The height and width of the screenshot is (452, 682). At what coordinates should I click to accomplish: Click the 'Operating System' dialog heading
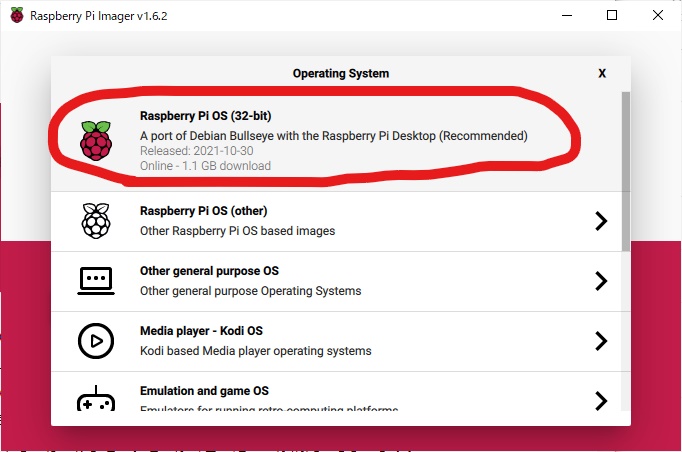coord(341,73)
